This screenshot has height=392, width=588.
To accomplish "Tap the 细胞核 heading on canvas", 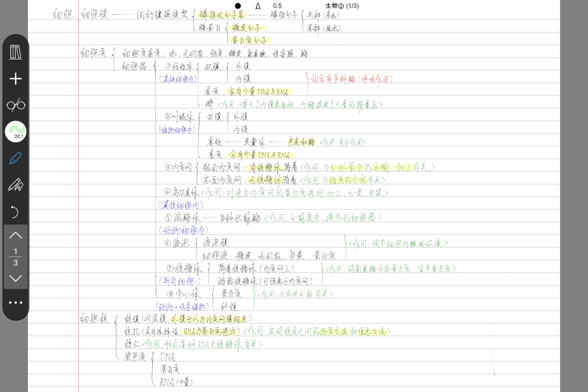I will click(x=94, y=319).
